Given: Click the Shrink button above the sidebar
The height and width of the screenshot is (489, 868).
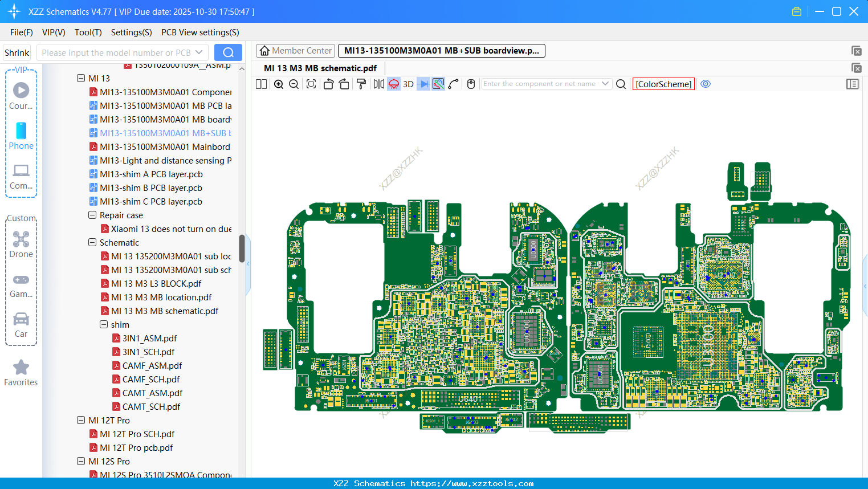Looking at the screenshot, I should click(17, 52).
